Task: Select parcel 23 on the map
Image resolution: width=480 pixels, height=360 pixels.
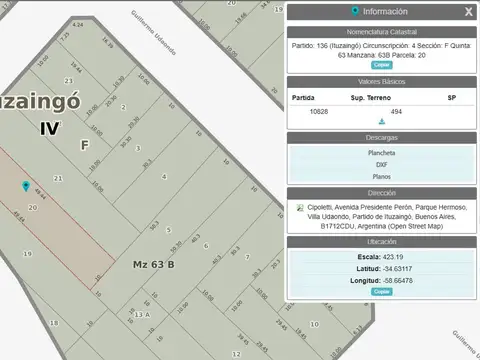Action: [x=69, y=81]
